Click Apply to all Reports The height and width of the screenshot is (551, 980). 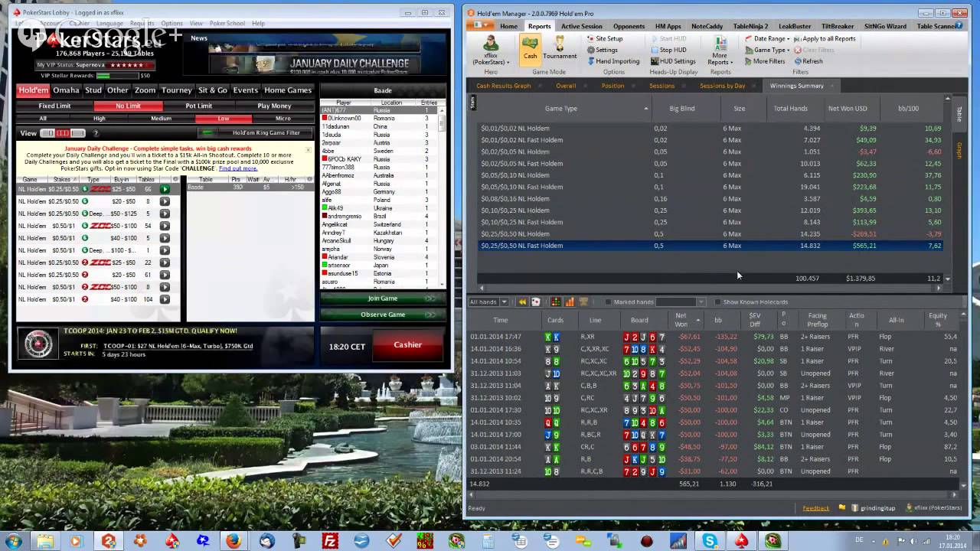[825, 38]
